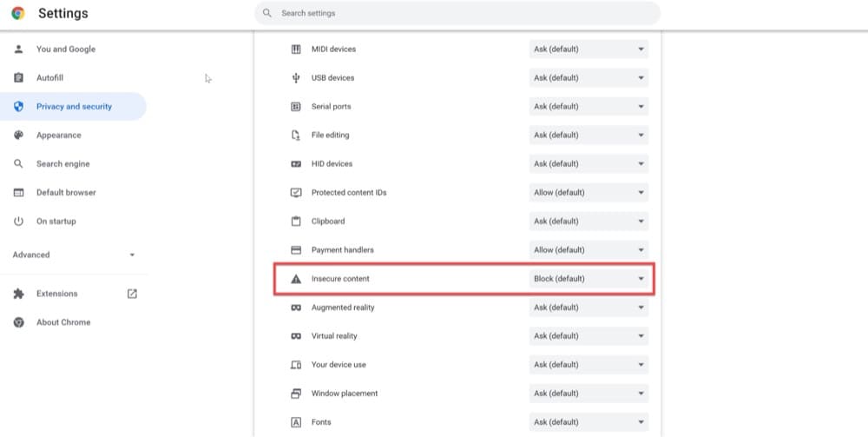This screenshot has width=868, height=437.
Task: Click the Insecure content warning triangle icon
Action: click(x=296, y=279)
